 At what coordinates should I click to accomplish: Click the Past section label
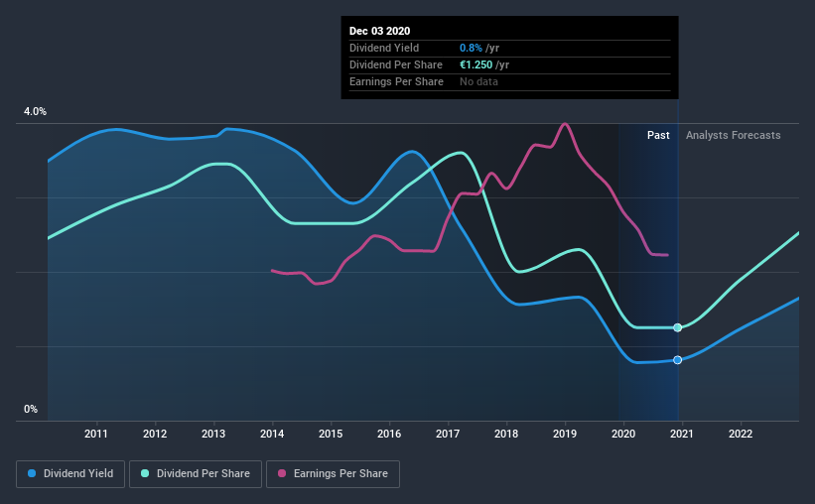click(x=658, y=135)
